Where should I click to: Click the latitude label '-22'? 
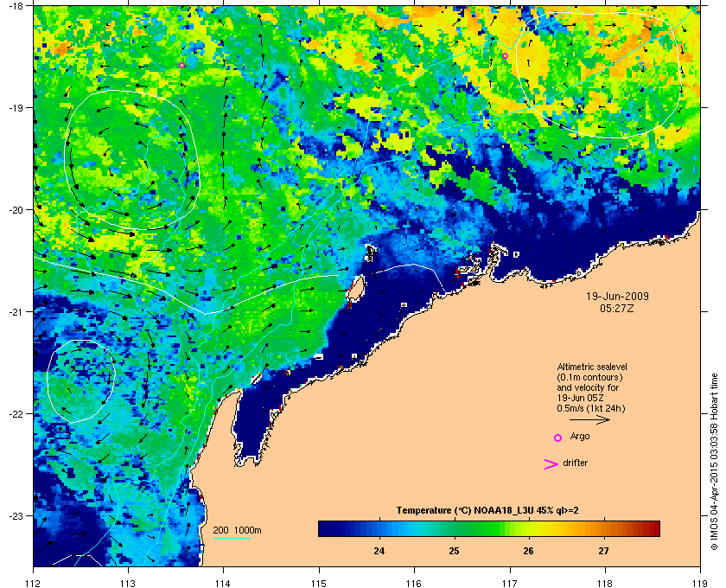(x=16, y=413)
